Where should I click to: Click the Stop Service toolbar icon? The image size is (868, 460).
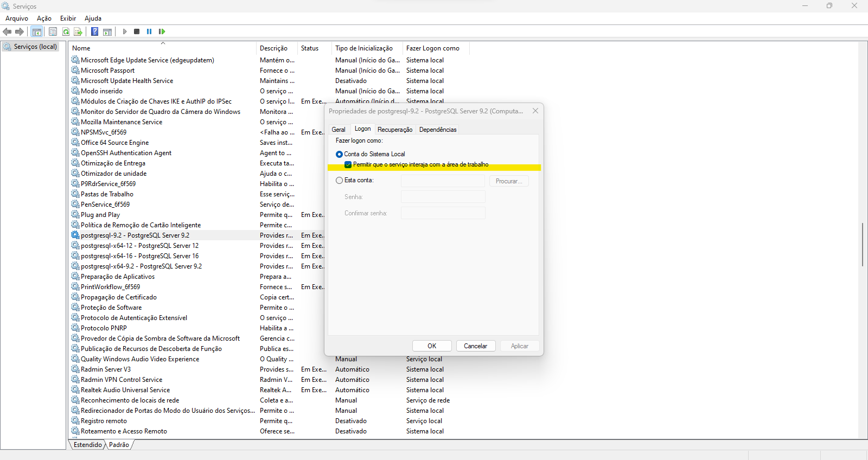(x=137, y=31)
